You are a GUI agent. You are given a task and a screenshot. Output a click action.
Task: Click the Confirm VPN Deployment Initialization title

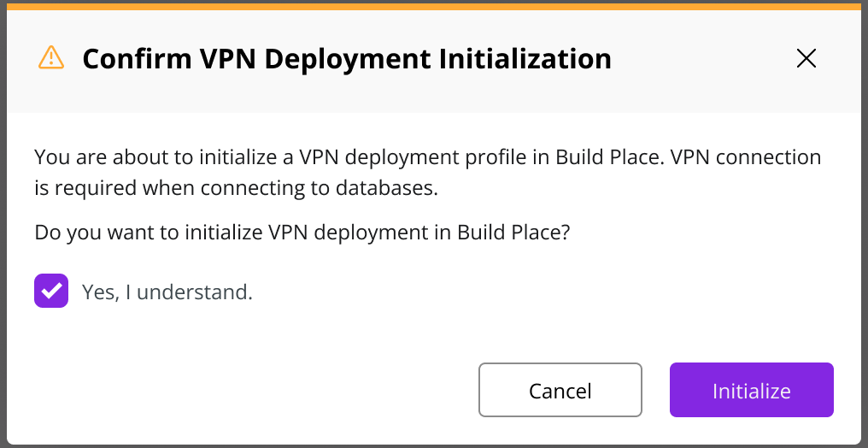(x=347, y=59)
